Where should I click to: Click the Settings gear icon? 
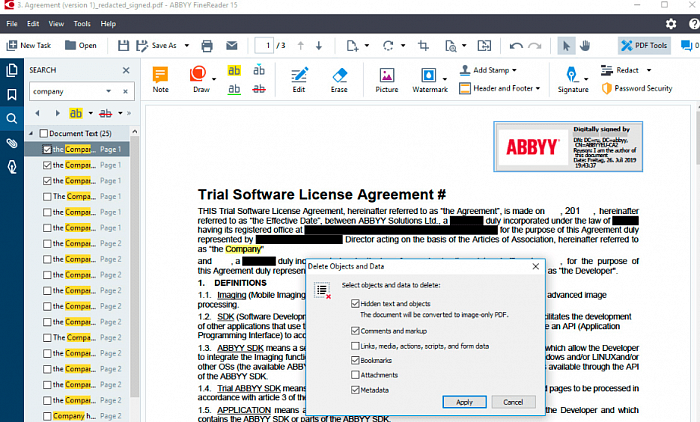(x=670, y=23)
